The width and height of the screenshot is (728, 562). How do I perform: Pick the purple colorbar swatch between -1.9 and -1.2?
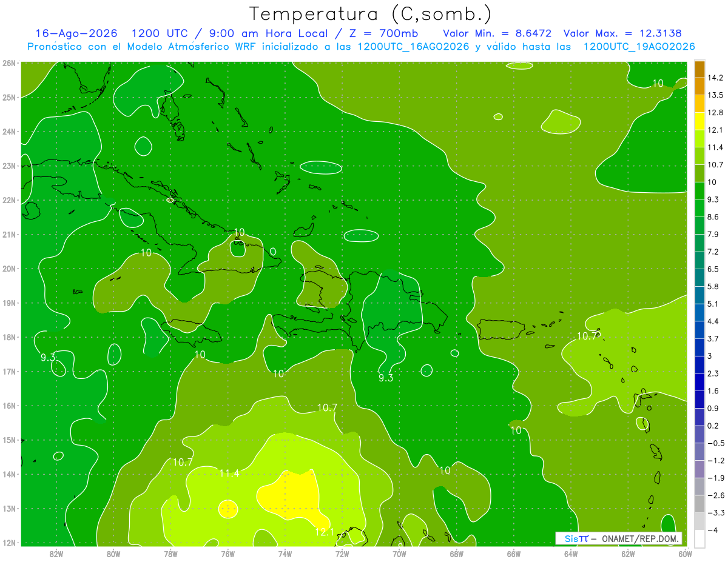[699, 469]
